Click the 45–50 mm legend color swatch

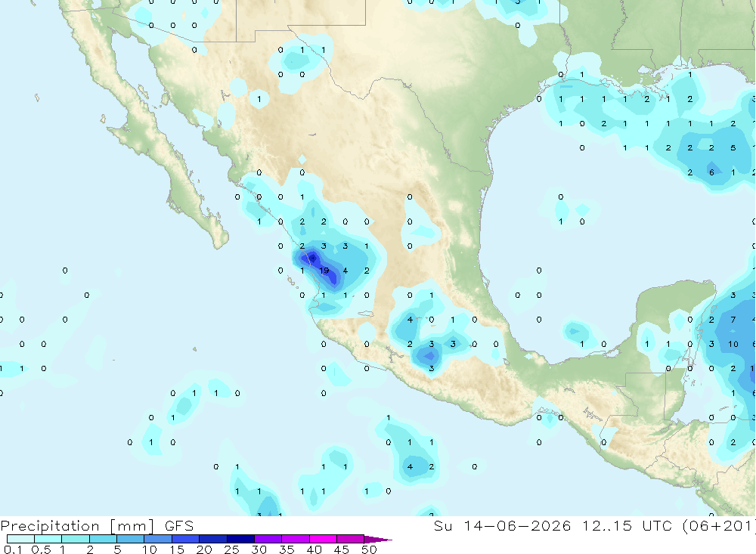350,539
